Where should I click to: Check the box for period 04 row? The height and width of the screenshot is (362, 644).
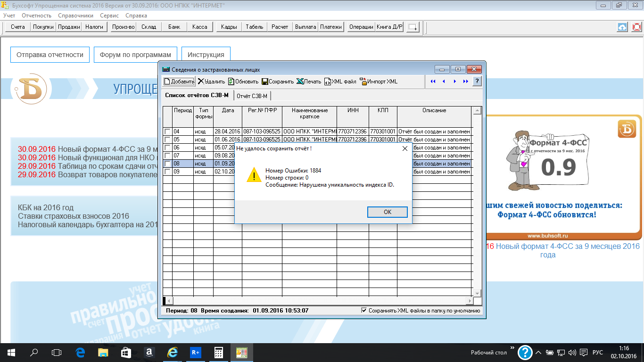pyautogui.click(x=167, y=132)
